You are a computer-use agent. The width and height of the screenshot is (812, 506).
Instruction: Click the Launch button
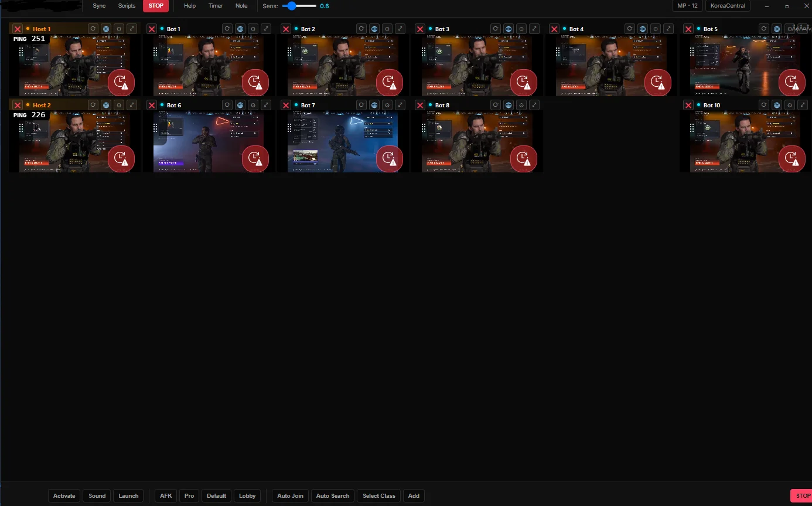click(128, 495)
